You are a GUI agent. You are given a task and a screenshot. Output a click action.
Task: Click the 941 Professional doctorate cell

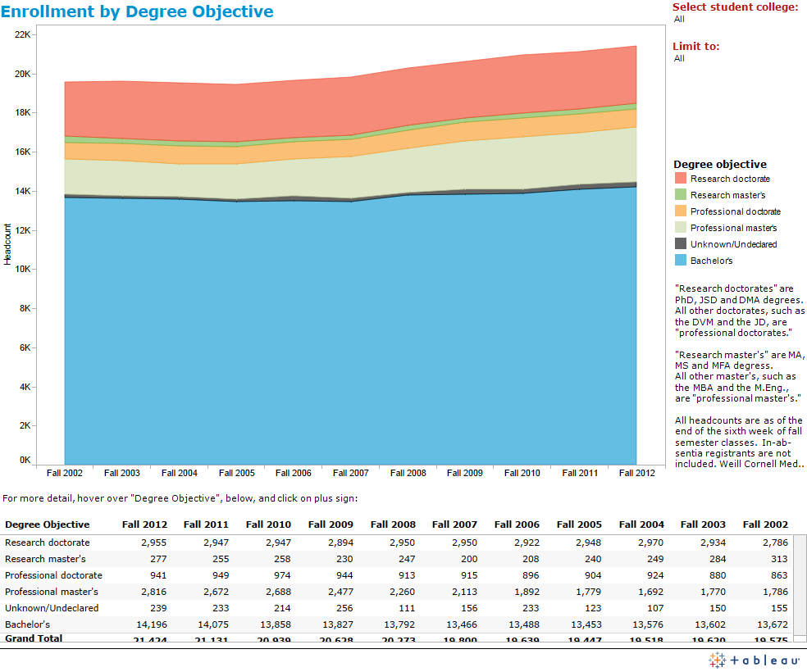point(158,575)
